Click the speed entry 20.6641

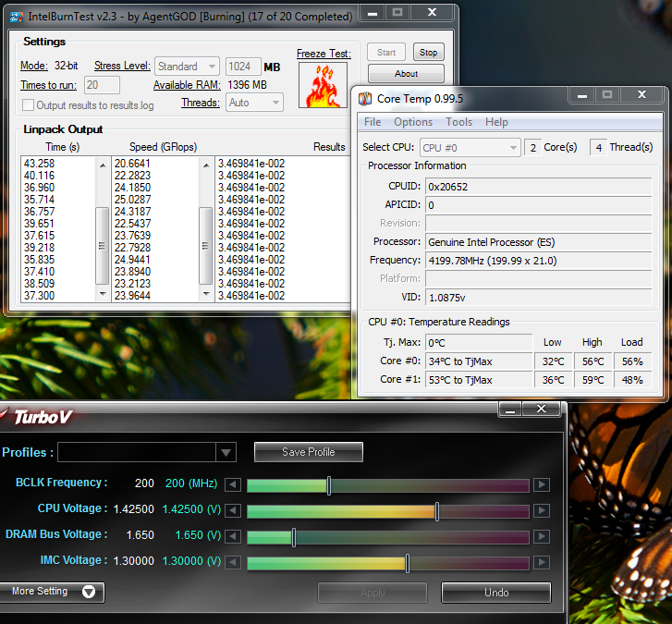pos(132,164)
